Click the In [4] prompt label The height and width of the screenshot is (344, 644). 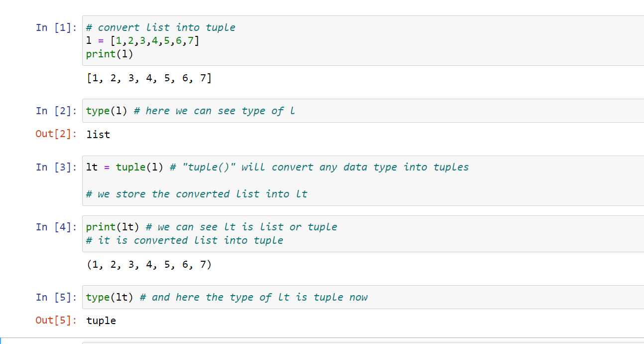(x=56, y=227)
